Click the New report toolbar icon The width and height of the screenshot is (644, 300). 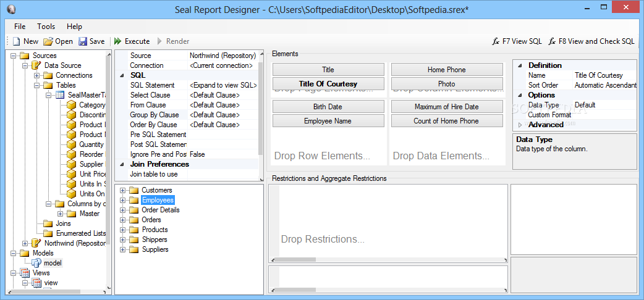coord(17,41)
